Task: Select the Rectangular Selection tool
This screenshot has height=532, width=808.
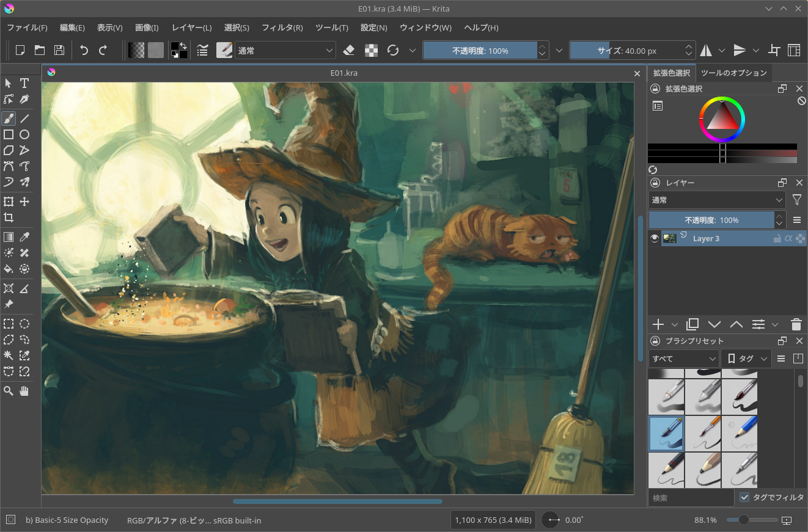Action: coord(9,324)
